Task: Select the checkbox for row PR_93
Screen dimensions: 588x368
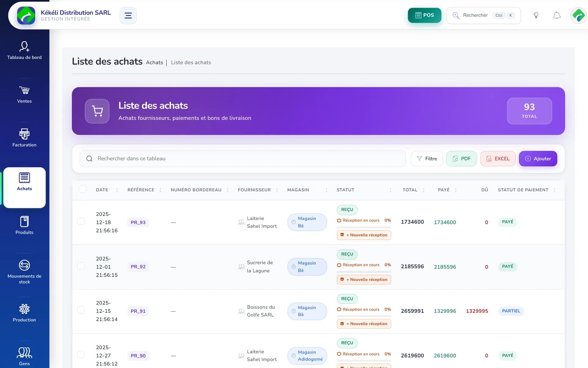Action: click(81, 221)
